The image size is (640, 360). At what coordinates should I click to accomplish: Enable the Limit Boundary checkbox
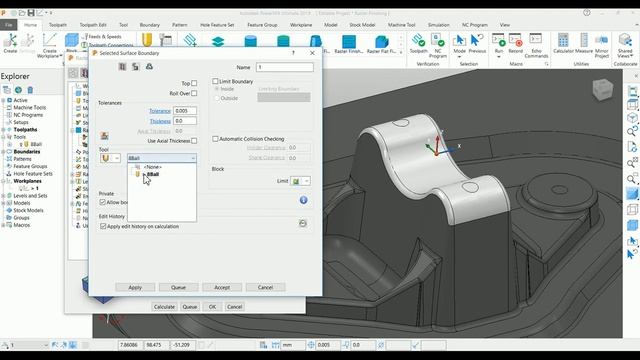click(215, 81)
